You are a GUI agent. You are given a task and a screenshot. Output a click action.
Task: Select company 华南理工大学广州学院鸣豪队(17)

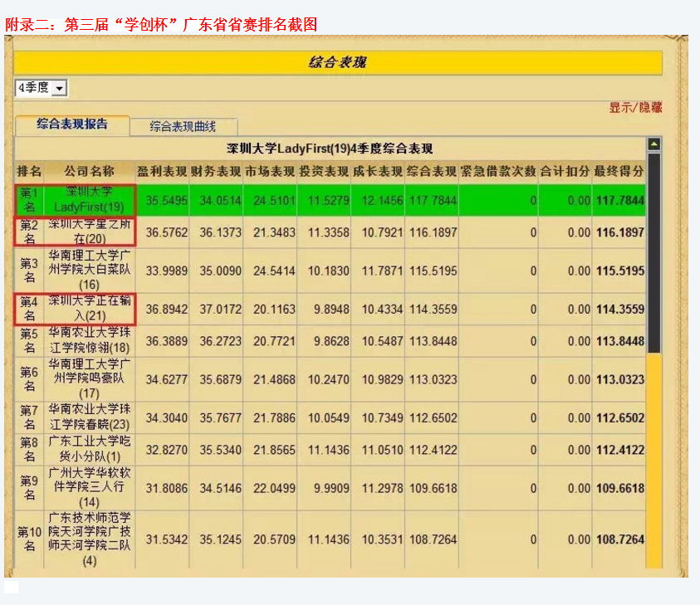click(x=90, y=379)
